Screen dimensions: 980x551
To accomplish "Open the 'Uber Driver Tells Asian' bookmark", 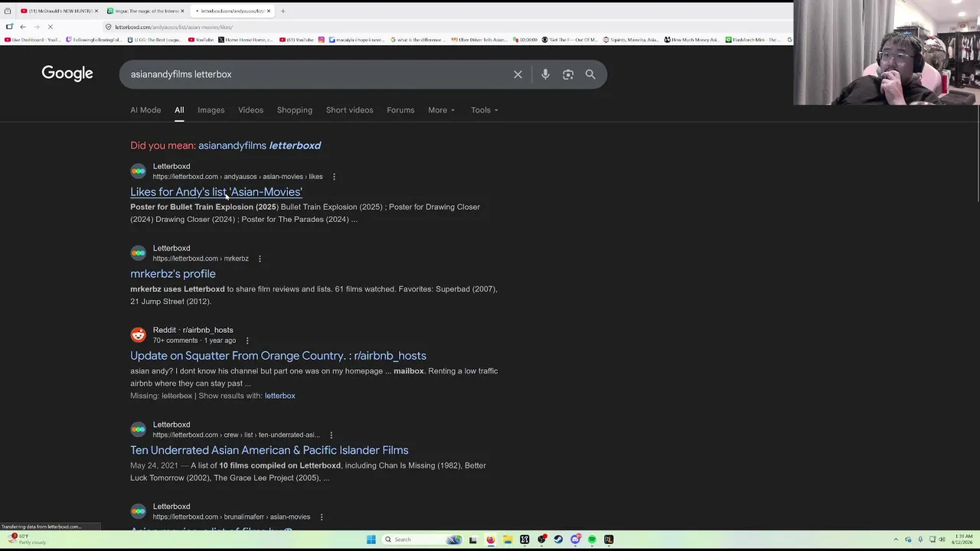I will coord(480,40).
